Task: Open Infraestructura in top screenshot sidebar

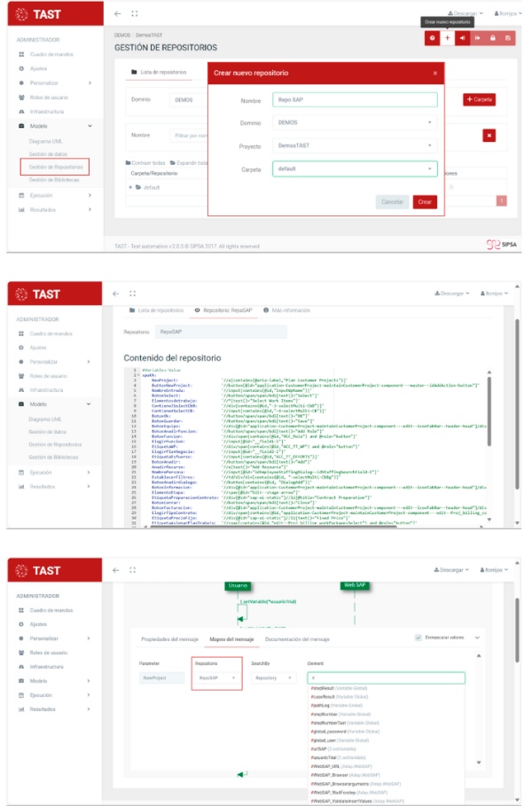Action: click(x=47, y=112)
